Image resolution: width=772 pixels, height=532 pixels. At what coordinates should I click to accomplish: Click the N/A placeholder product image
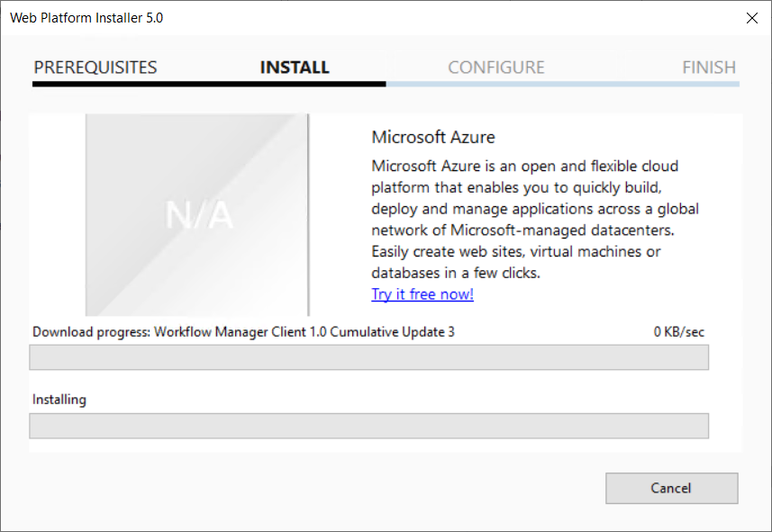click(197, 214)
